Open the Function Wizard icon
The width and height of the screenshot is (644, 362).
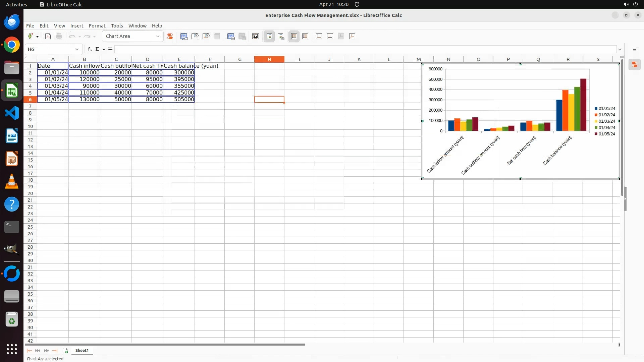pyautogui.click(x=90, y=49)
